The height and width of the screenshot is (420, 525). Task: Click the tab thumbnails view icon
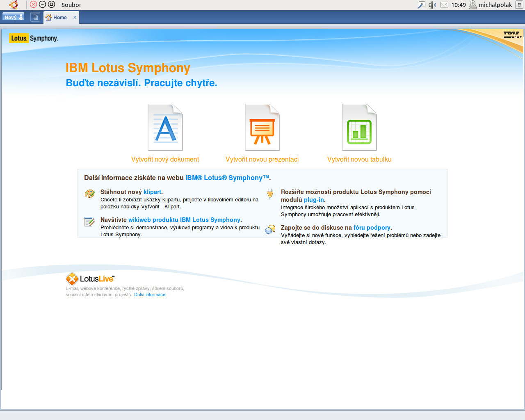click(x=35, y=17)
